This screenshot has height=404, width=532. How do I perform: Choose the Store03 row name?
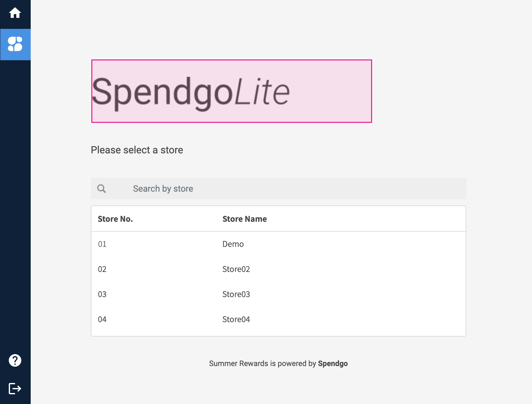[x=236, y=294]
